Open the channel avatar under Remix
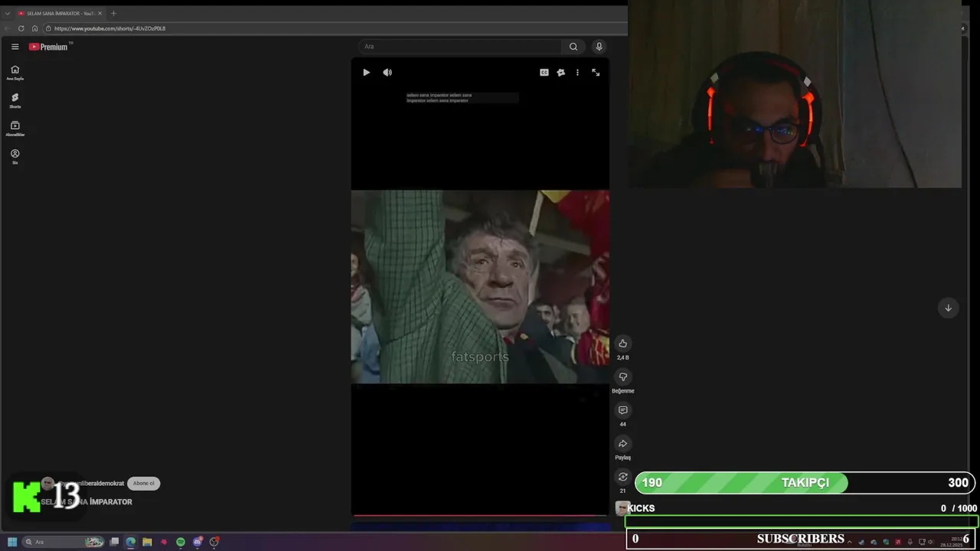The width and height of the screenshot is (980, 551). [x=622, y=508]
